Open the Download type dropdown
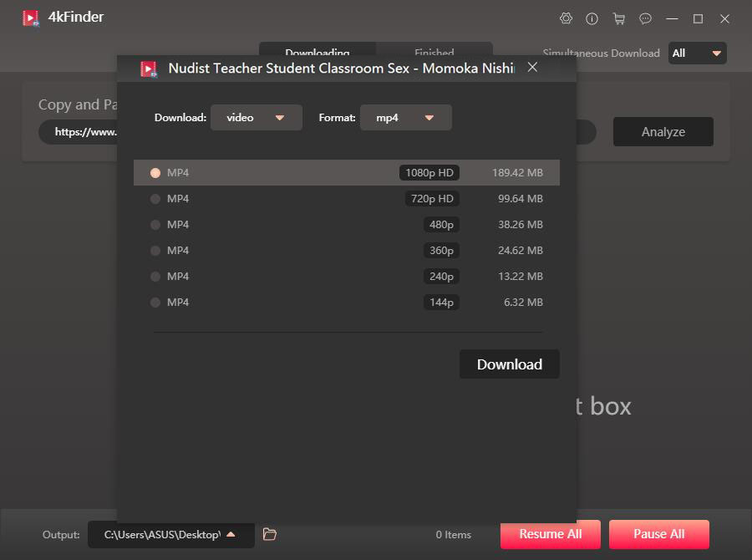 tap(255, 117)
